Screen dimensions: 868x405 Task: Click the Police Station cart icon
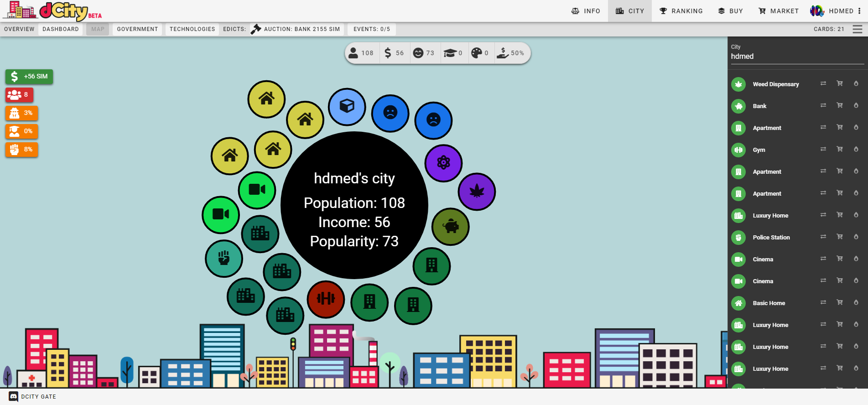(840, 237)
